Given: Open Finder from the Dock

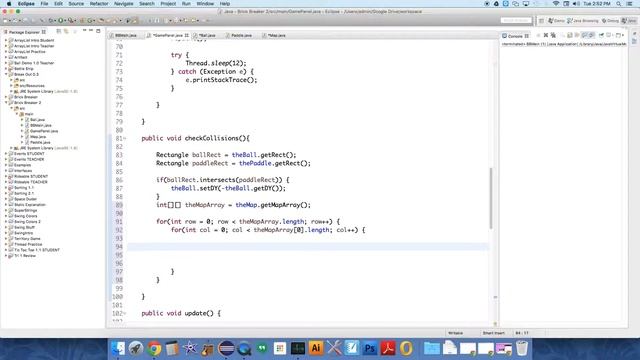Looking at the screenshot, I should 118,349.
